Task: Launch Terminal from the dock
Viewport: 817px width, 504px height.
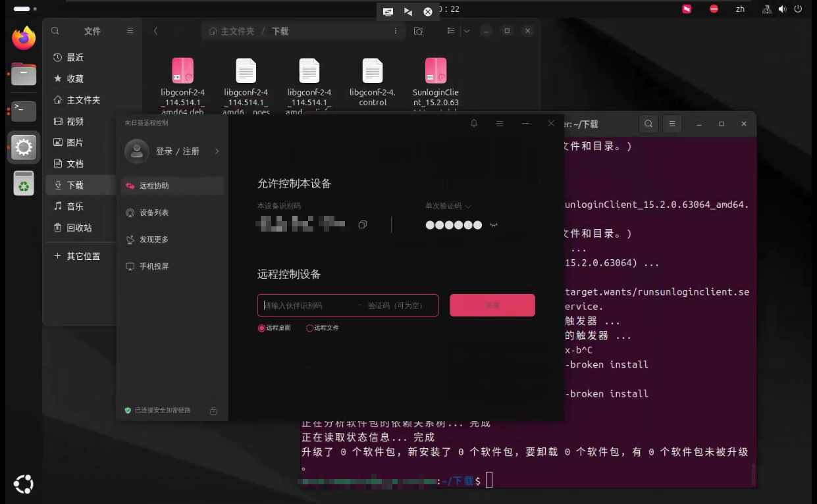Action: click(x=24, y=111)
